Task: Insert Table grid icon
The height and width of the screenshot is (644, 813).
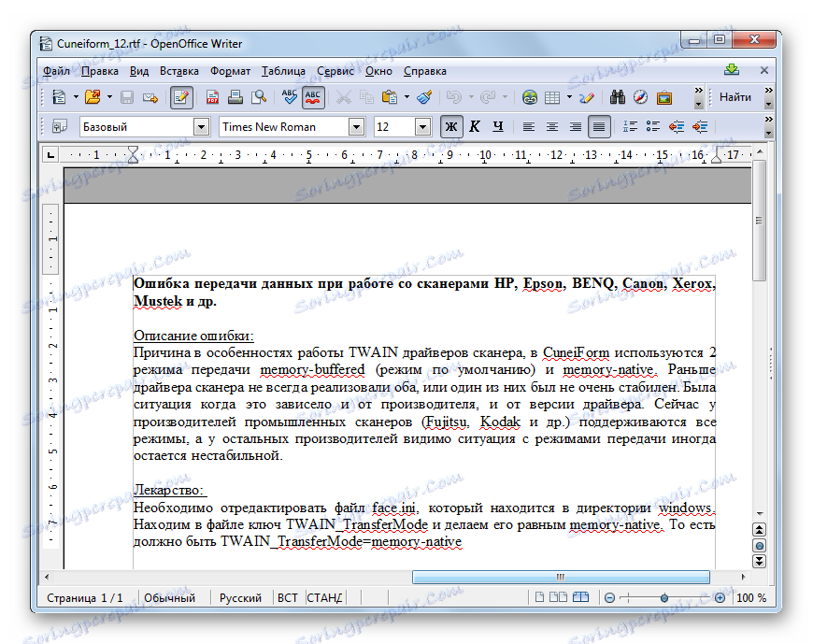Action: pos(552,97)
